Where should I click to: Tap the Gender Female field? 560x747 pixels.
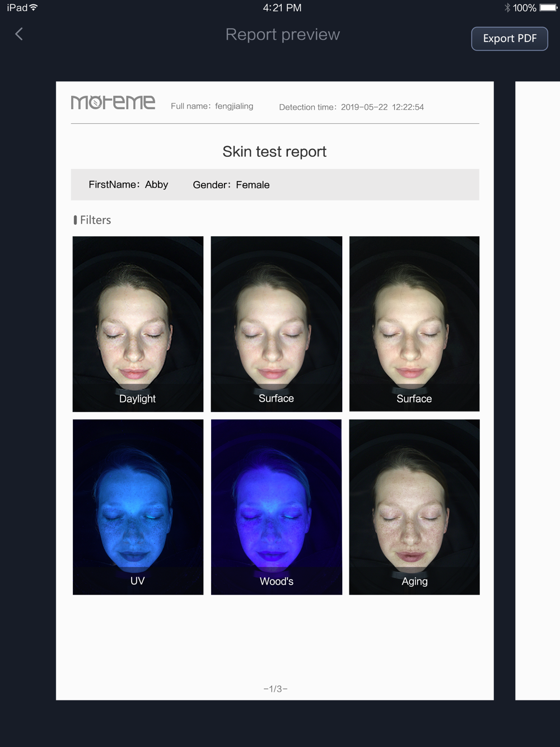tap(231, 185)
